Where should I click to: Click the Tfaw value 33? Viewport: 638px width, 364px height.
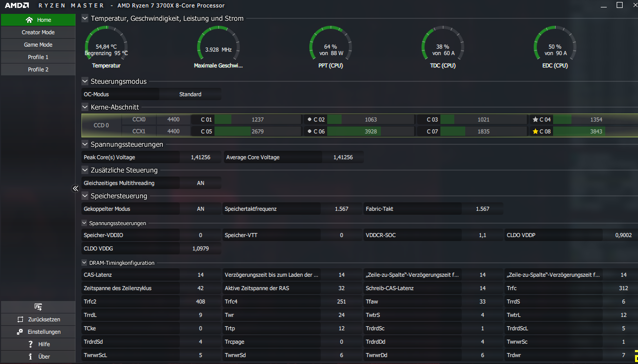pos(482,302)
